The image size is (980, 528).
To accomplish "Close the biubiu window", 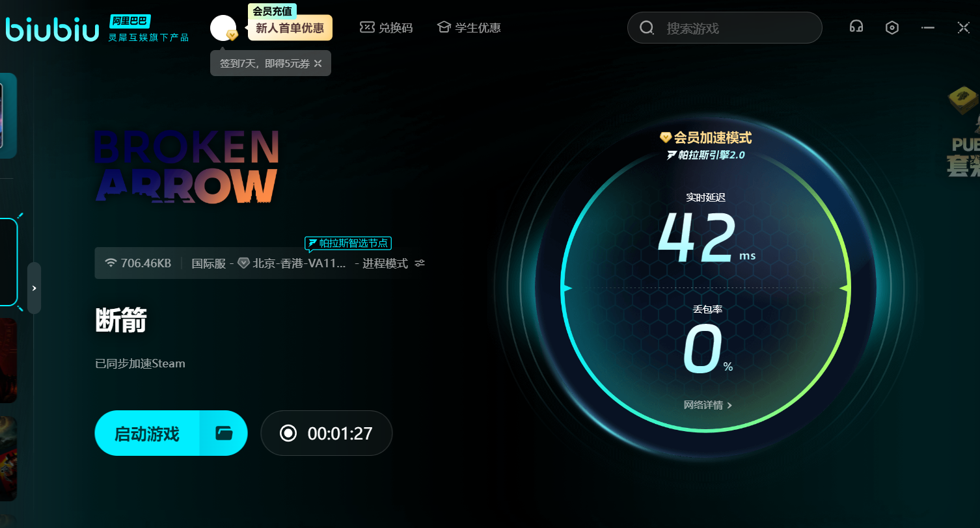I will pos(964,27).
